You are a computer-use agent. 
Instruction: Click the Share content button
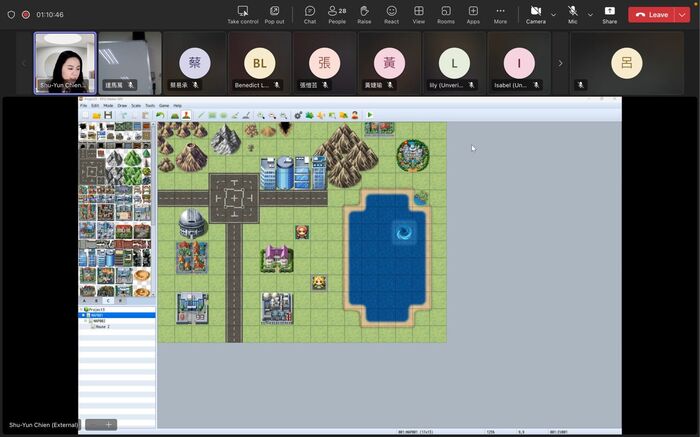[609, 15]
